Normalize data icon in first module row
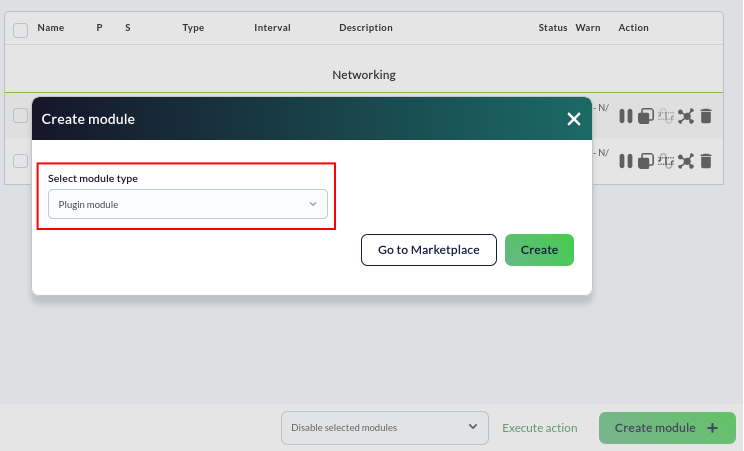744x451 pixels. [666, 116]
